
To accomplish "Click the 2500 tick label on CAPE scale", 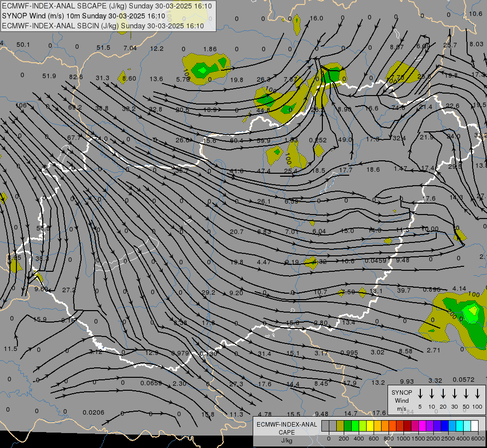I will point(448,439).
